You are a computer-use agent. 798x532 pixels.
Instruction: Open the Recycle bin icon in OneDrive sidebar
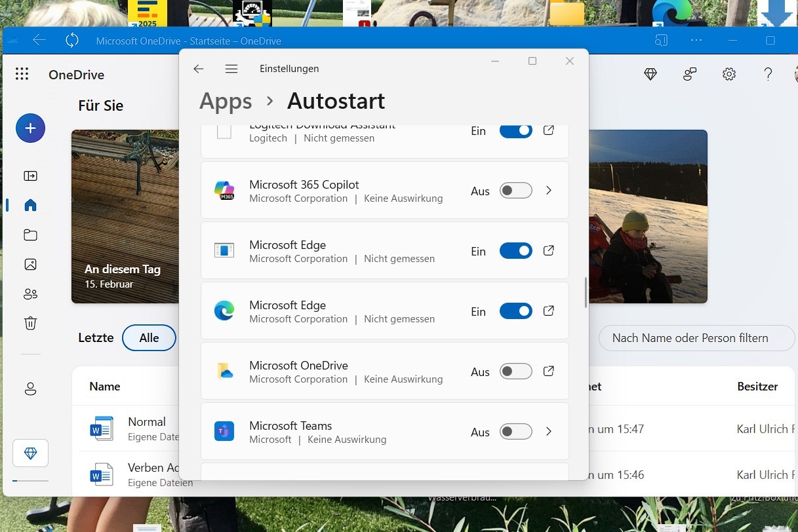coord(30,323)
